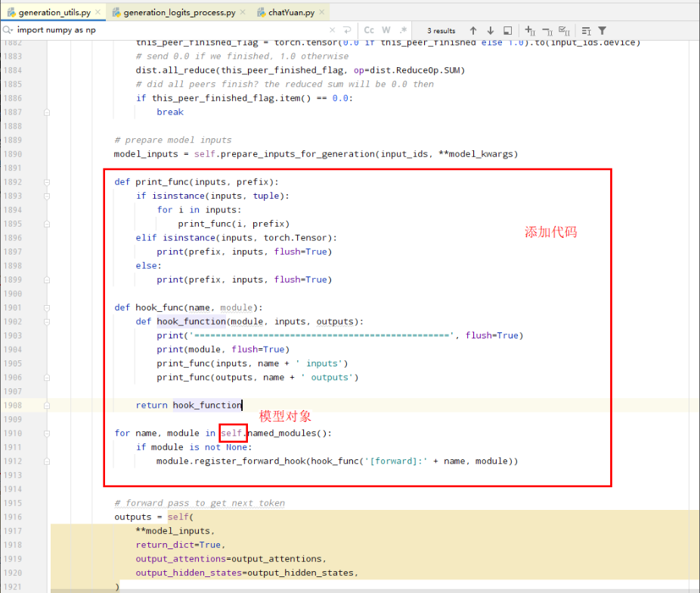Click 'dist.all_reduce' call on line 1884
This screenshot has width=700, height=593.
pos(176,70)
